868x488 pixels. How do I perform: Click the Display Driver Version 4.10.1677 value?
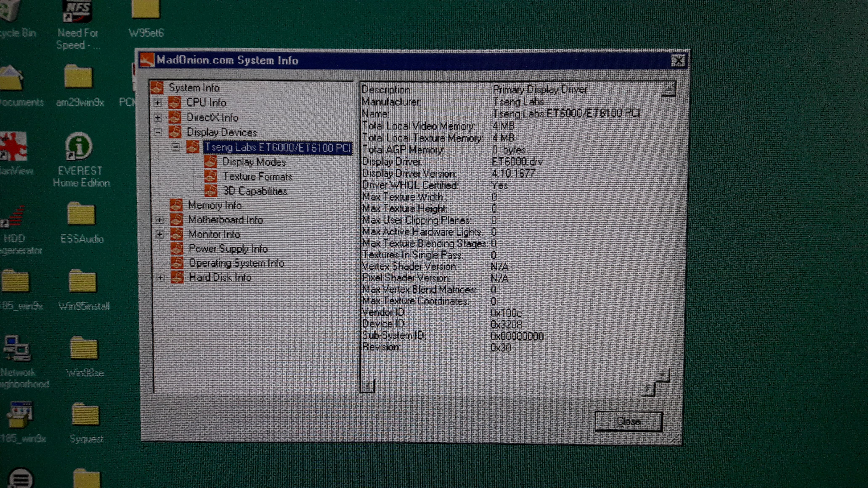(x=513, y=173)
